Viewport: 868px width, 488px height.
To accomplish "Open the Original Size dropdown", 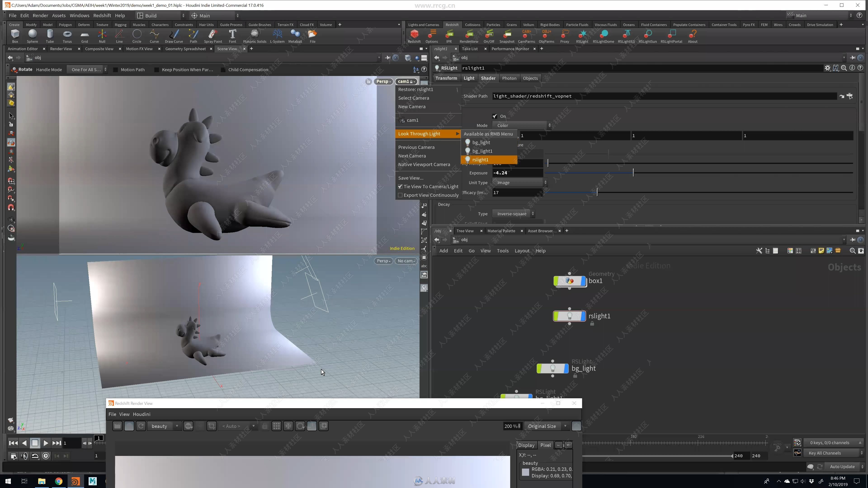I will tap(547, 426).
